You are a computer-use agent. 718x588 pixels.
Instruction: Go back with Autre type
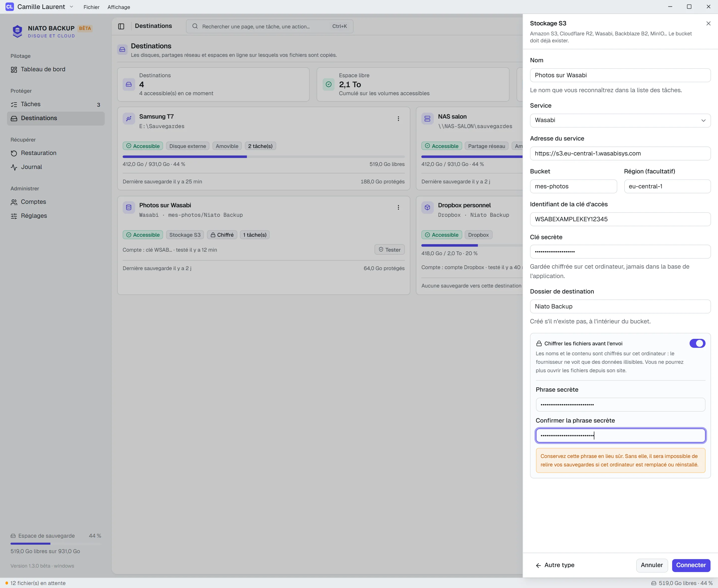[x=555, y=565]
